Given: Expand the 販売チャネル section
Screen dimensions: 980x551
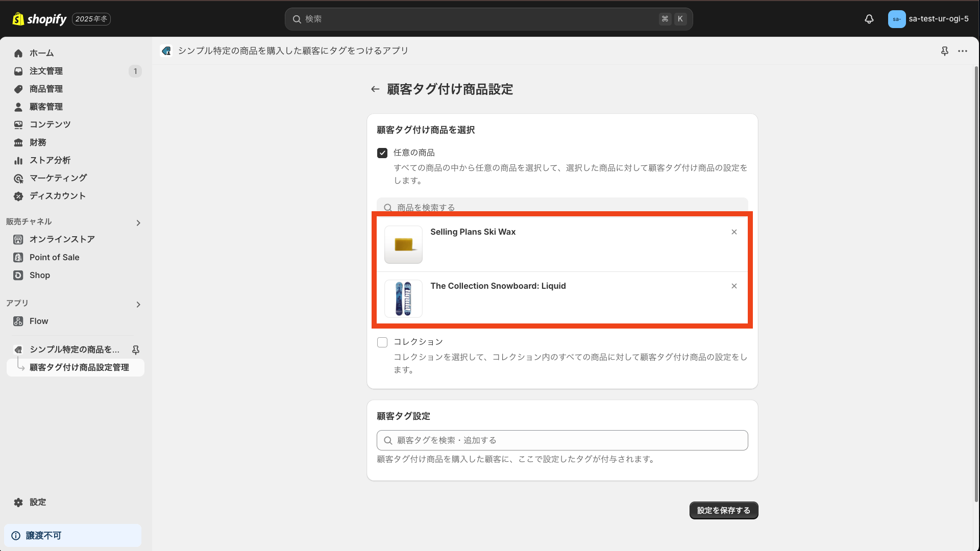Looking at the screenshot, I should 138,222.
